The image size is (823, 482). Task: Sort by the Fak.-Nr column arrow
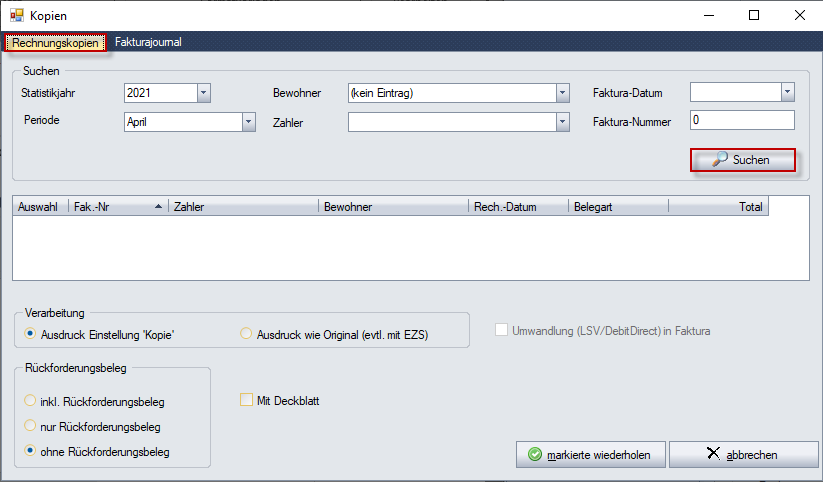pyautogui.click(x=158, y=207)
